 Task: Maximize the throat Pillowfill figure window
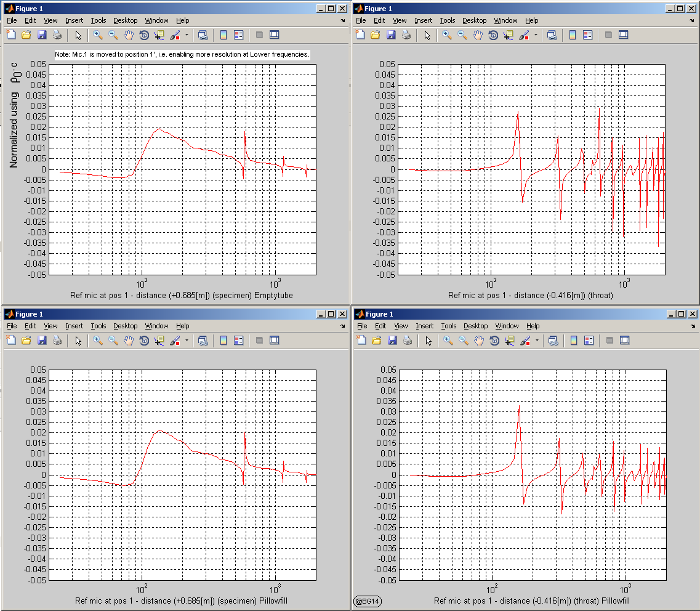tap(682, 314)
